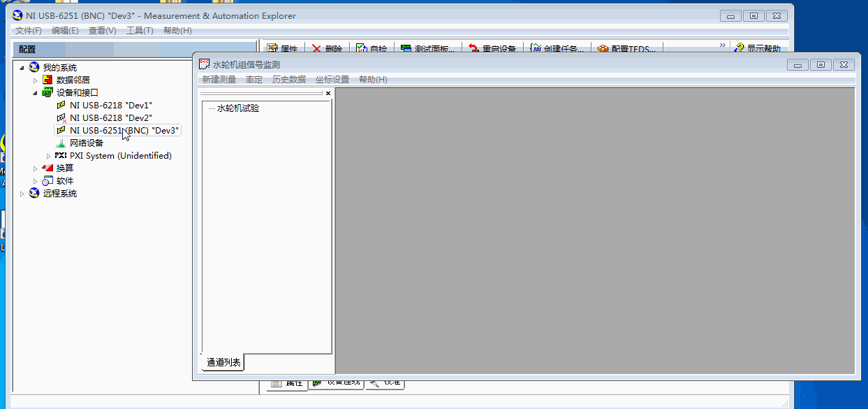Expand the 软件 tree node
This screenshot has height=409, width=868.
point(35,181)
